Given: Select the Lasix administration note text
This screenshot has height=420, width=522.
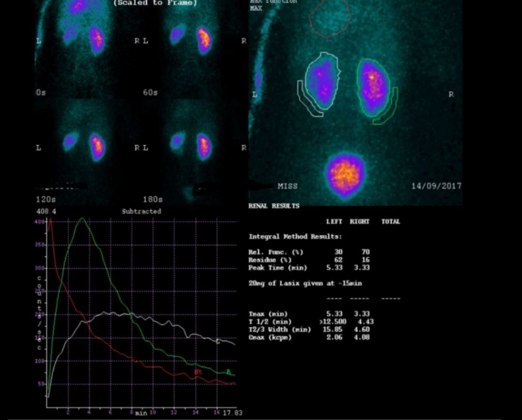Looking at the screenshot, I should pos(305,283).
